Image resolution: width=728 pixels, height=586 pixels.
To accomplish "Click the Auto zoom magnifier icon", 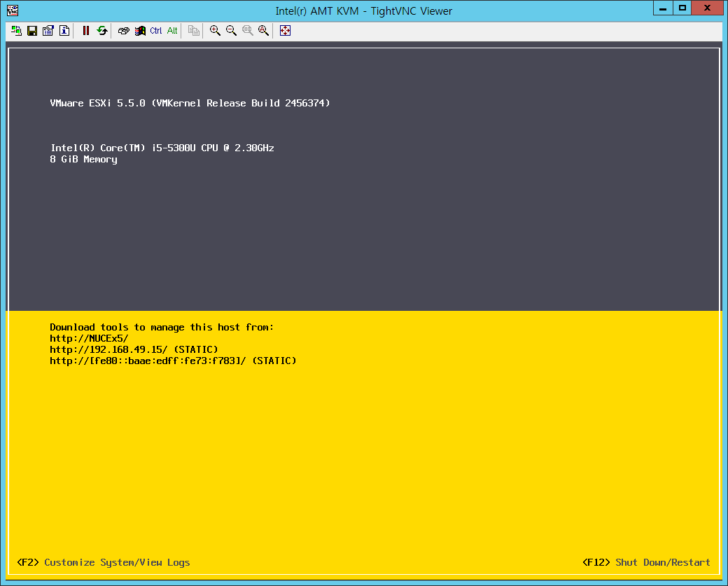I will [263, 31].
